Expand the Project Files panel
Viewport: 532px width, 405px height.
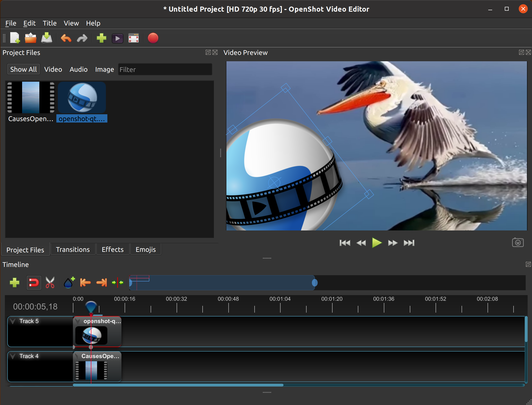pos(208,52)
